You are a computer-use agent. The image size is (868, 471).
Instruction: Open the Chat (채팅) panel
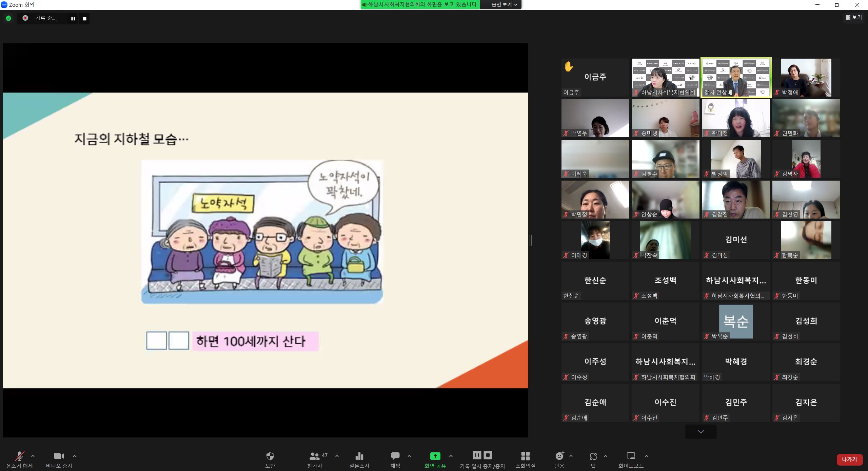point(395,456)
